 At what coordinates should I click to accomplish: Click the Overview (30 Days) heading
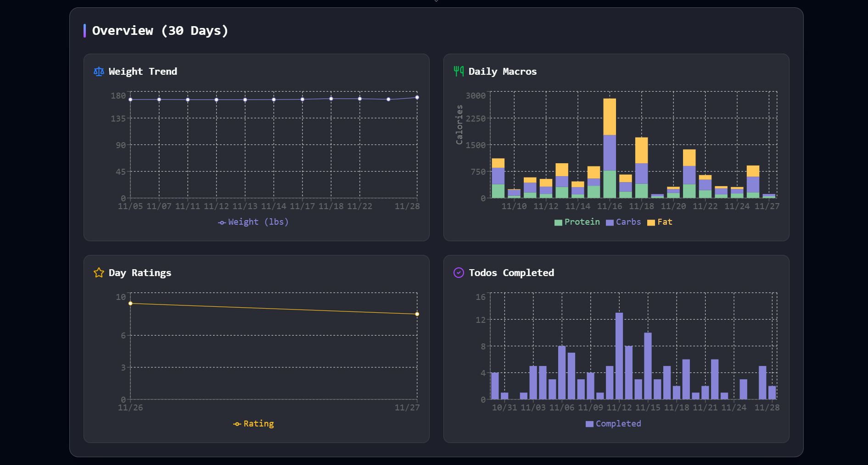click(160, 31)
